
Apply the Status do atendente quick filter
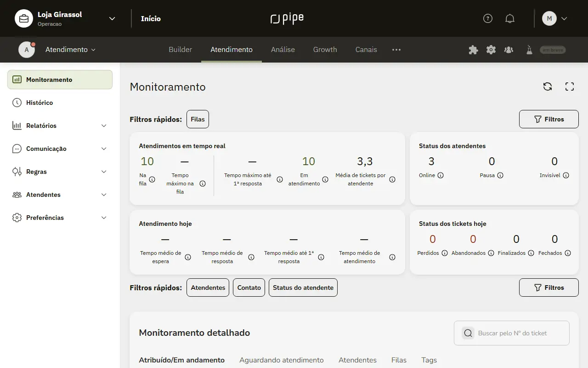click(303, 287)
